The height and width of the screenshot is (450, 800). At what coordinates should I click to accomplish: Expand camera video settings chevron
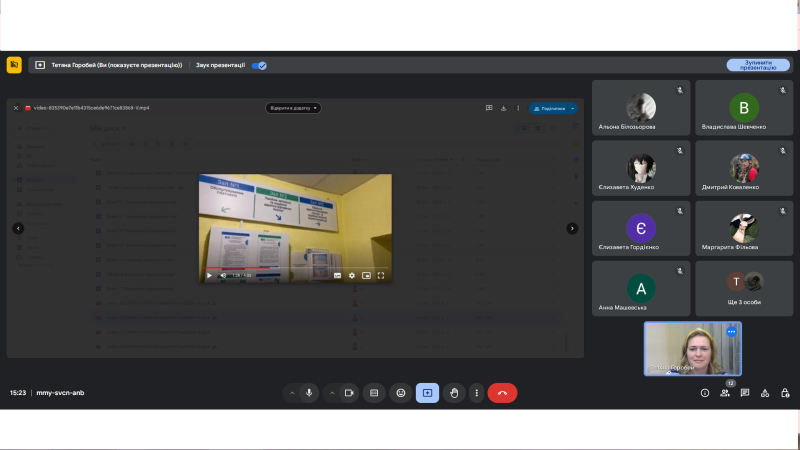tap(333, 393)
